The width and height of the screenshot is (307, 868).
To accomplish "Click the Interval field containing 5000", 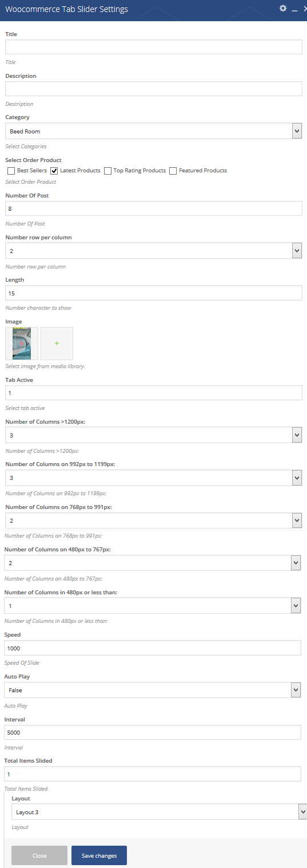I will (153, 732).
